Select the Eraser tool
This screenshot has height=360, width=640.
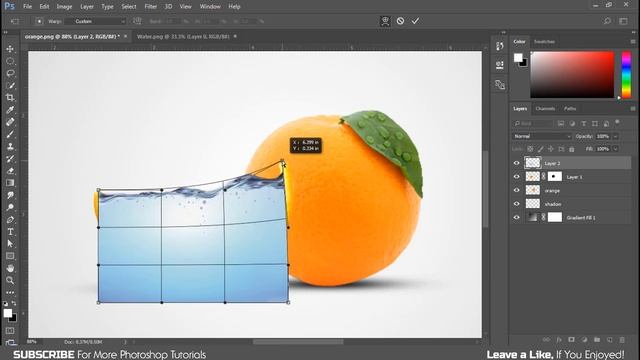point(10,171)
